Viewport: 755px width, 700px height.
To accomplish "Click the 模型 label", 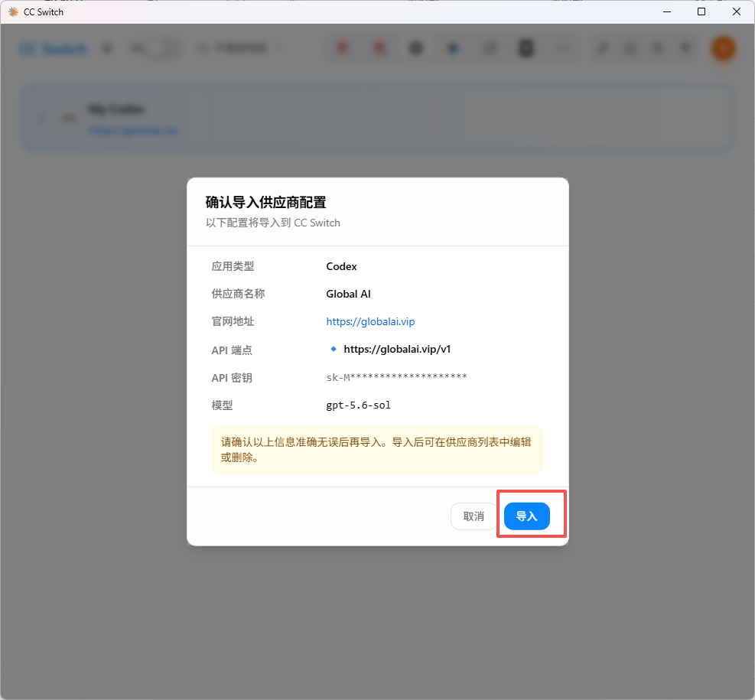I will 222,405.
